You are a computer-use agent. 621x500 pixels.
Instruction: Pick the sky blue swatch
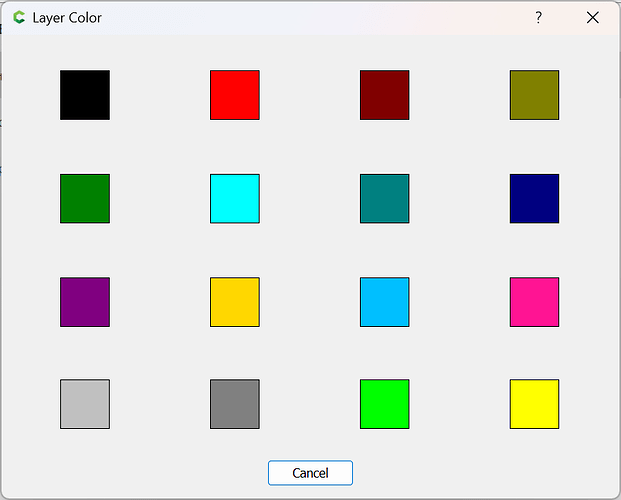tap(385, 302)
